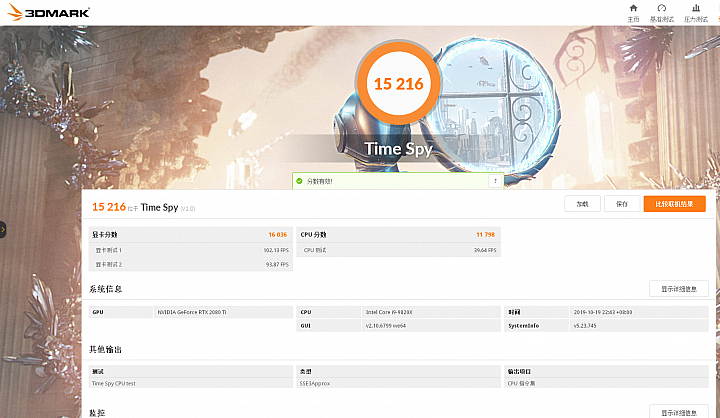Click the 93.87 FPS graphics test 2 value

[x=277, y=265]
